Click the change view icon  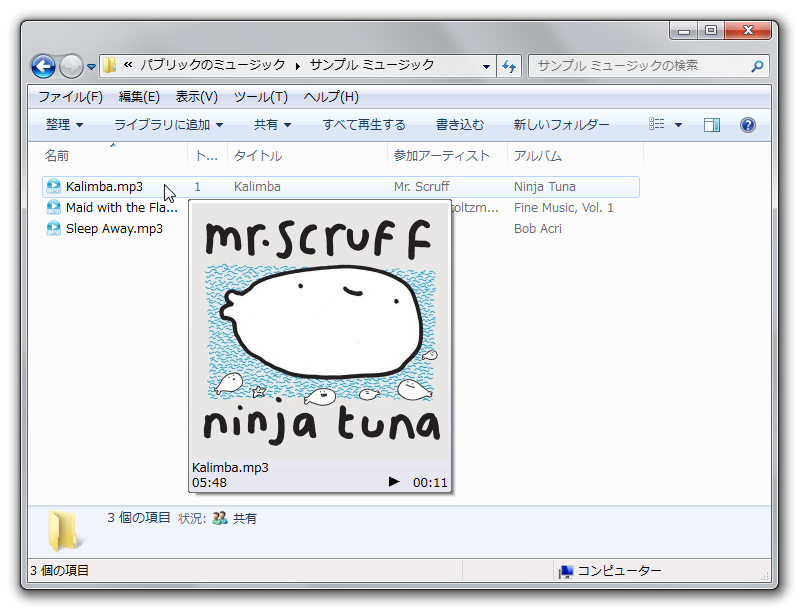coord(657,125)
